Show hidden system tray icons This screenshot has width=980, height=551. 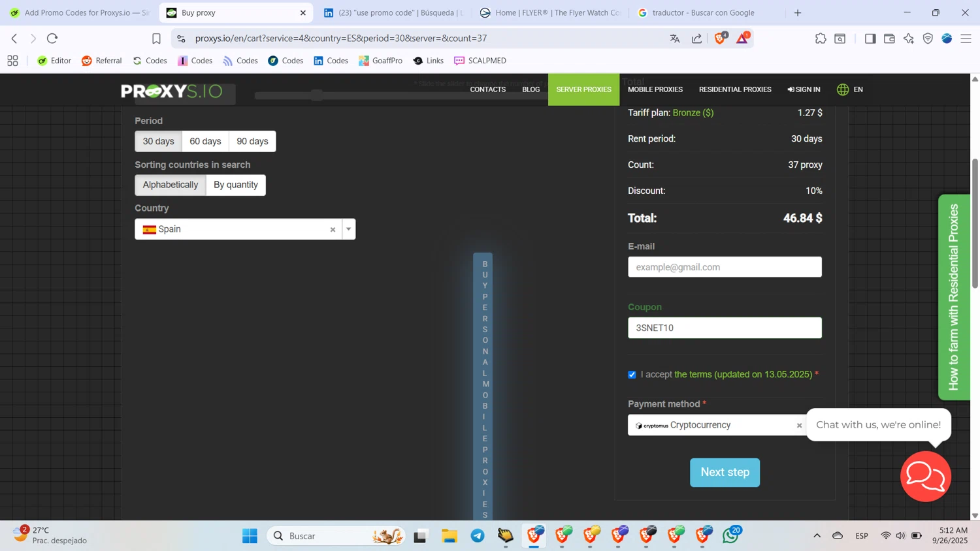pyautogui.click(x=817, y=536)
